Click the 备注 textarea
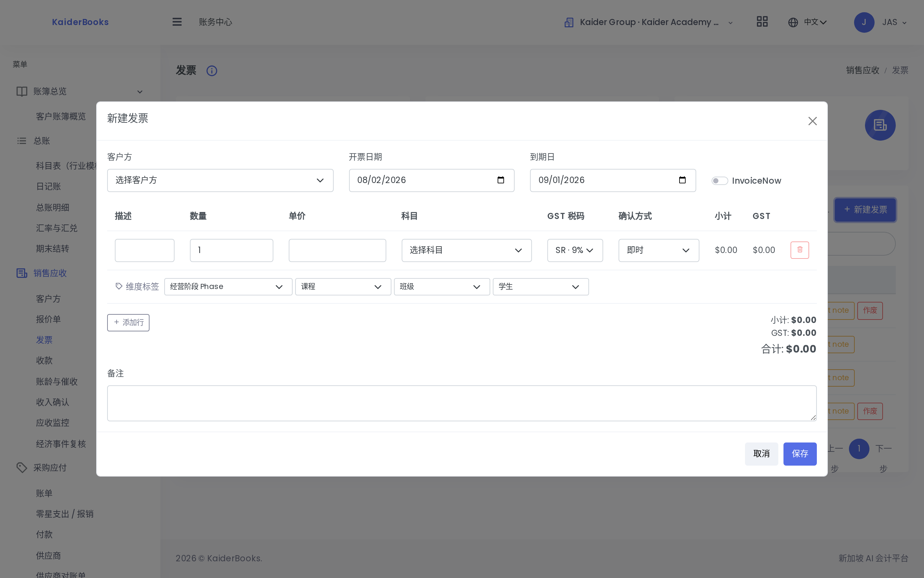Image resolution: width=924 pixels, height=578 pixels. click(x=462, y=403)
